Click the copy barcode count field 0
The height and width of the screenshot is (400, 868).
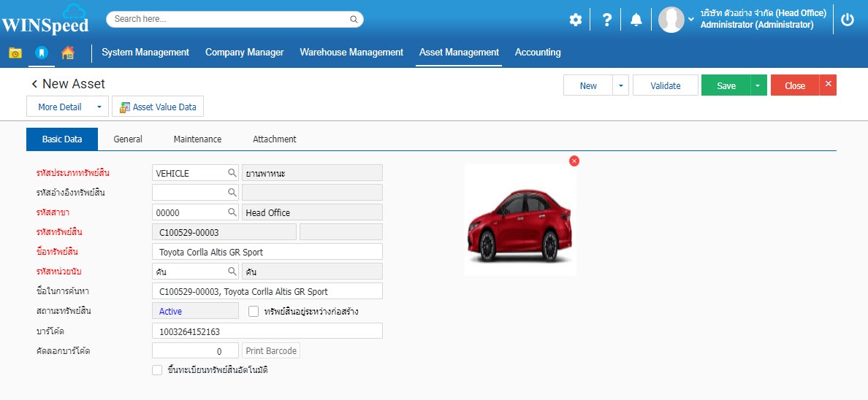pos(195,351)
